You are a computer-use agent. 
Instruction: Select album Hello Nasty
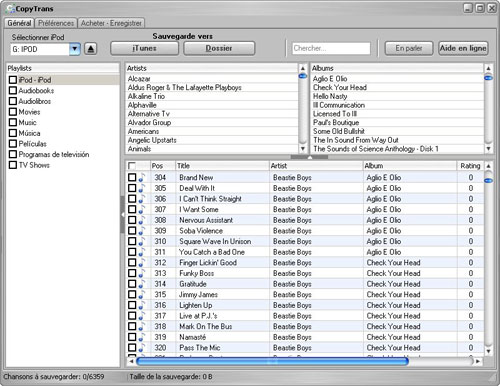pos(330,96)
